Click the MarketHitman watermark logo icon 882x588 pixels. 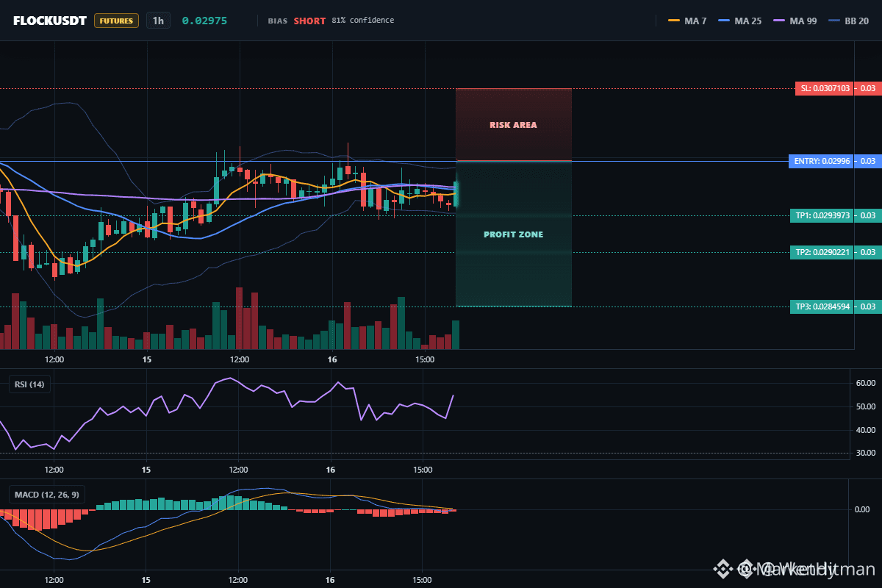pos(724,568)
